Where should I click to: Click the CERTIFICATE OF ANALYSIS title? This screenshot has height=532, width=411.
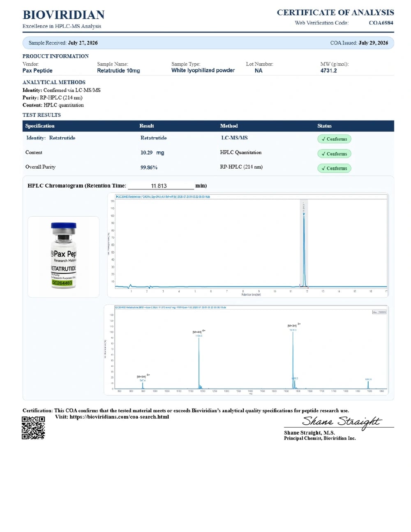click(x=335, y=12)
